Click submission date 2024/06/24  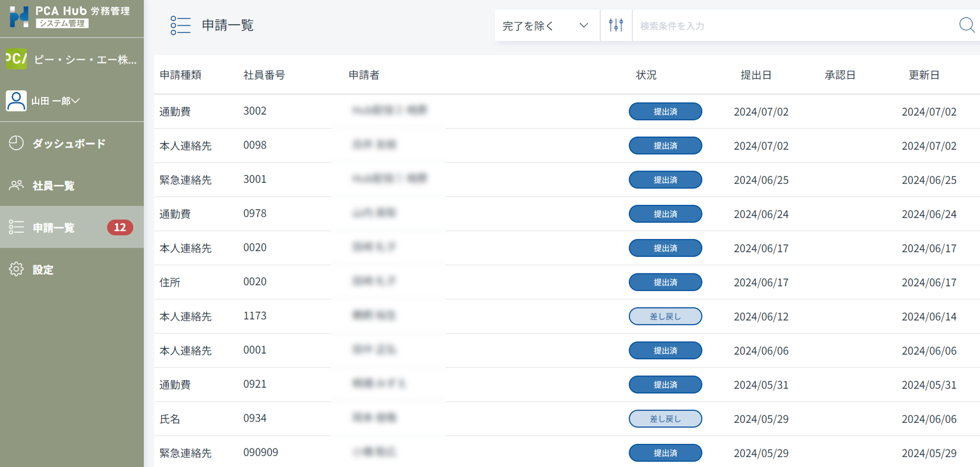761,214
